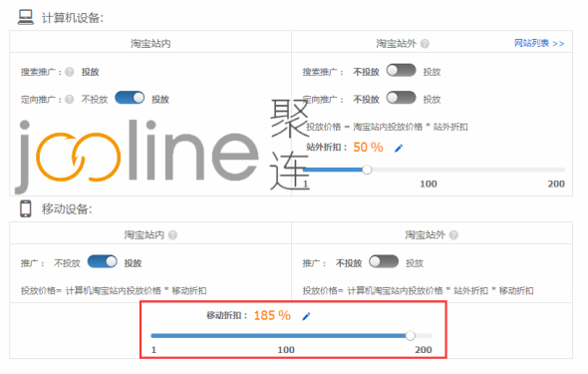588x374 pixels.
Task: Click the 计算机设备 section heading
Action: click(x=73, y=18)
